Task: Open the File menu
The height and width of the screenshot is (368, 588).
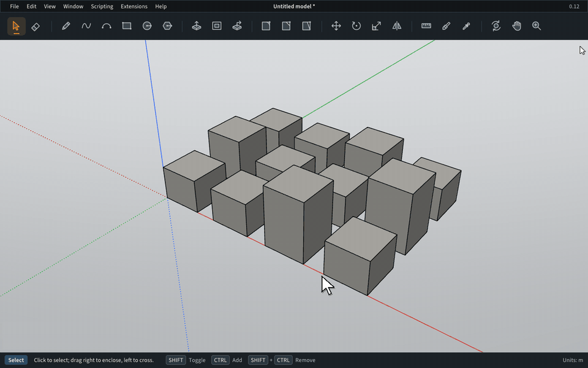Action: (x=14, y=6)
